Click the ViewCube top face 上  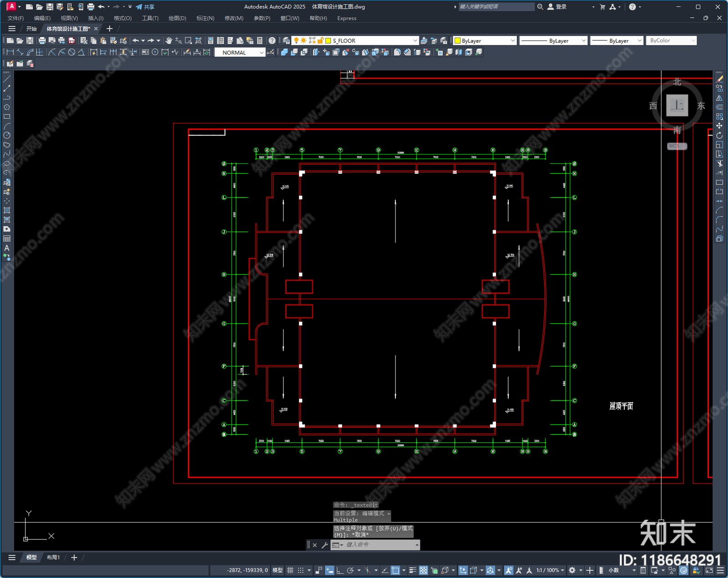677,106
